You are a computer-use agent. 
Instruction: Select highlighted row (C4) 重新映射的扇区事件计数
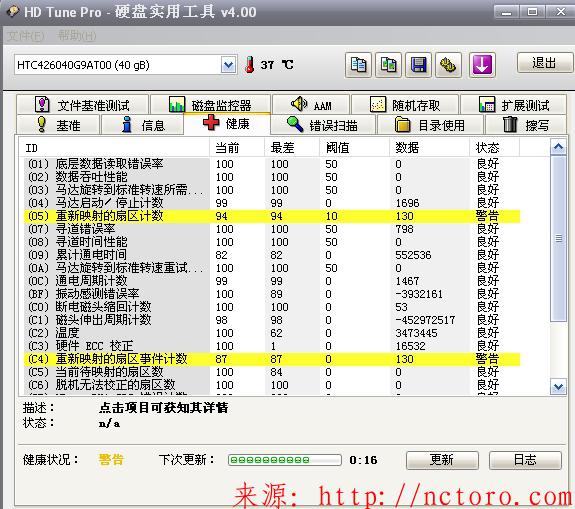point(272,359)
